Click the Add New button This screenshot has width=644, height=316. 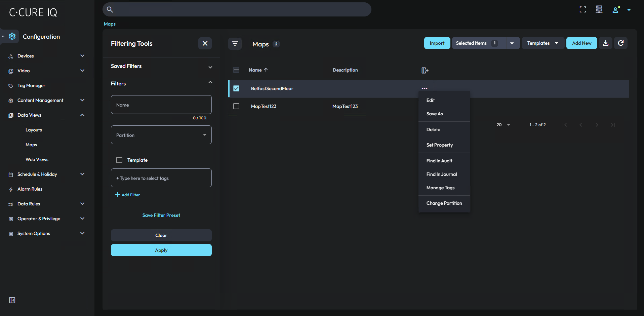coord(581,43)
